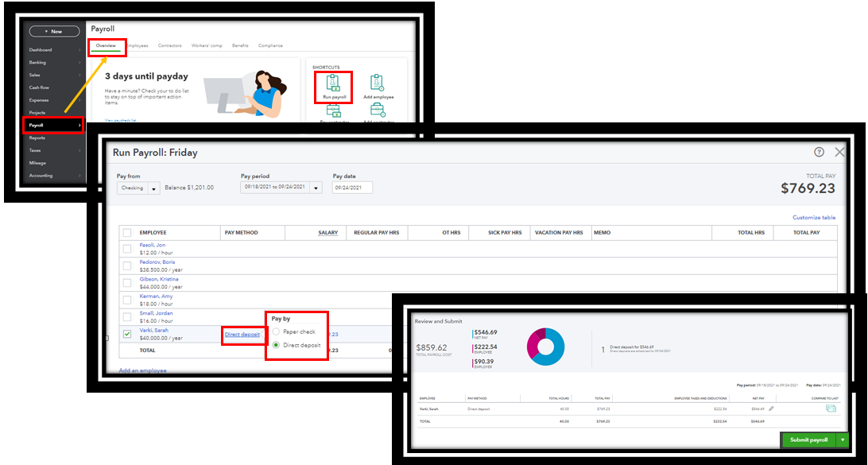Open the Submit payroll dropdown arrow
This screenshot has height=465, width=868.
(843, 440)
